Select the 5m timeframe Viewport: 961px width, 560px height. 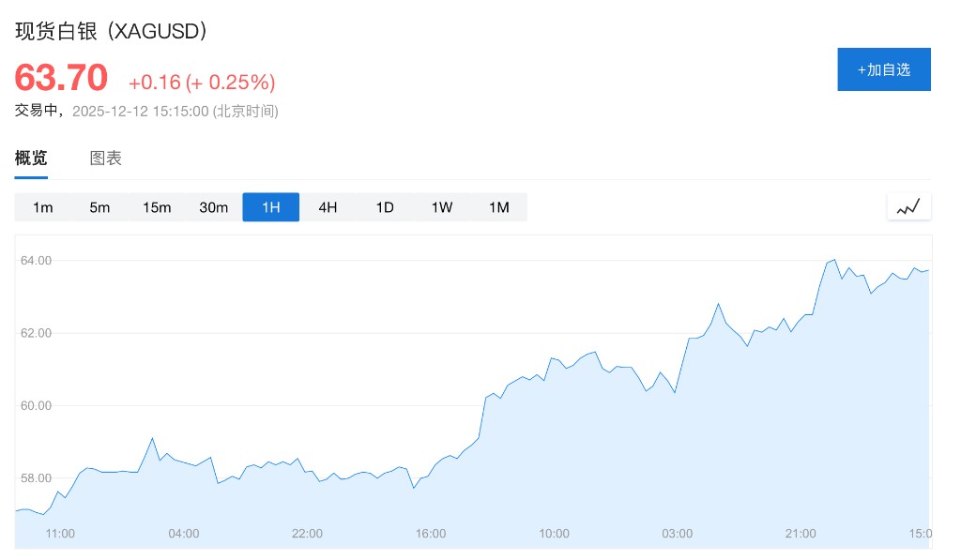coord(99,207)
